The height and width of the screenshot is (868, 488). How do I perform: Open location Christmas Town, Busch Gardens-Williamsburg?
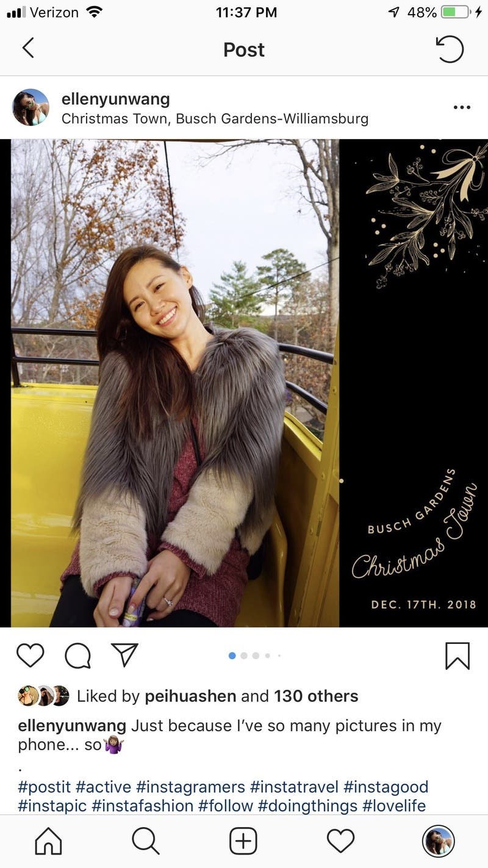[215, 118]
